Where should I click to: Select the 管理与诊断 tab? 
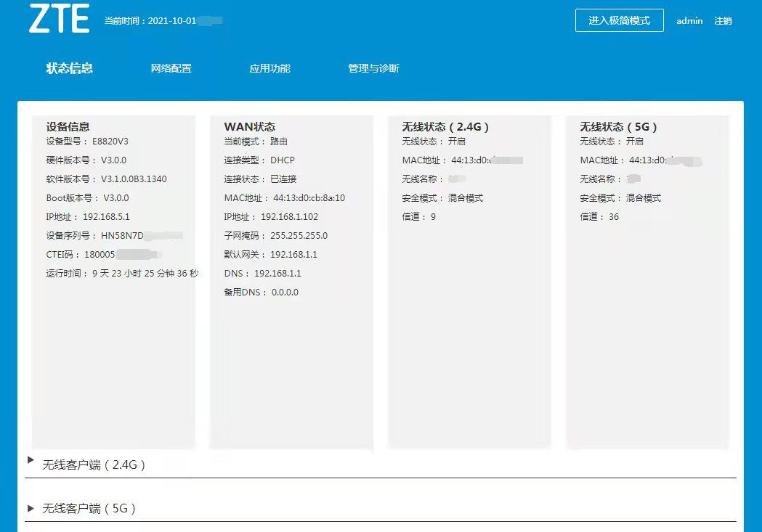coord(373,68)
